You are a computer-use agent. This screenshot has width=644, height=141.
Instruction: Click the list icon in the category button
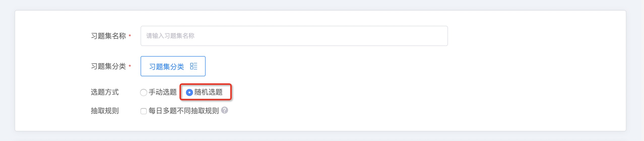[x=194, y=66]
